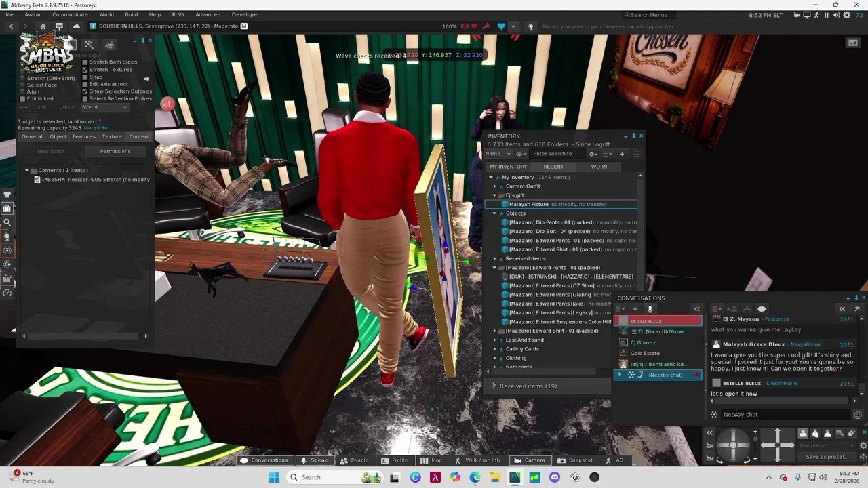Expand the Received Items folder
868x488 pixels.
pyautogui.click(x=494, y=258)
